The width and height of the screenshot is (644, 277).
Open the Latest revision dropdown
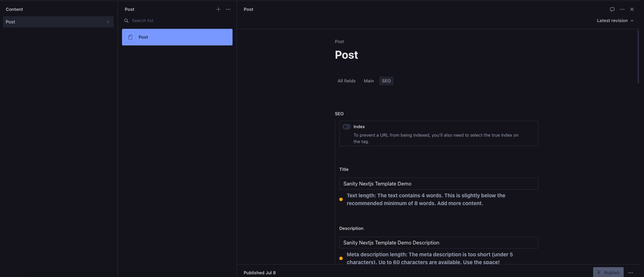pos(615,21)
